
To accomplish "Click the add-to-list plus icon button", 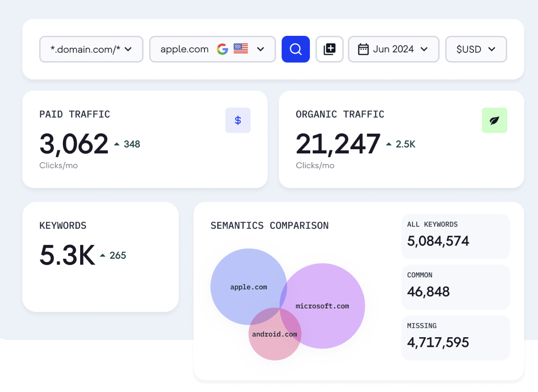I will pyautogui.click(x=329, y=49).
